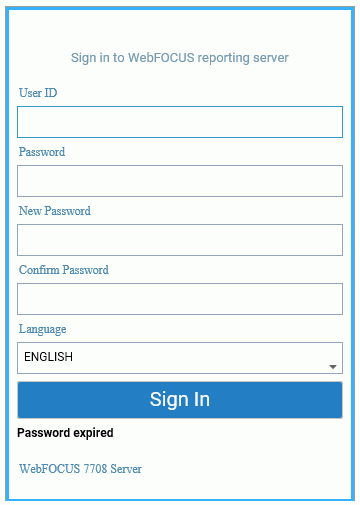360x505 pixels.
Task: Click the words reporting server in the heading
Action: pyautogui.click(x=243, y=58)
